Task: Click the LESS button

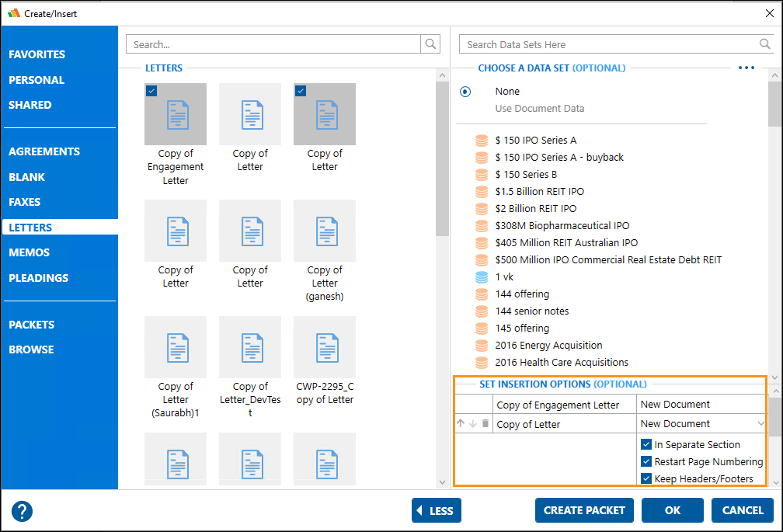Action: click(x=437, y=510)
